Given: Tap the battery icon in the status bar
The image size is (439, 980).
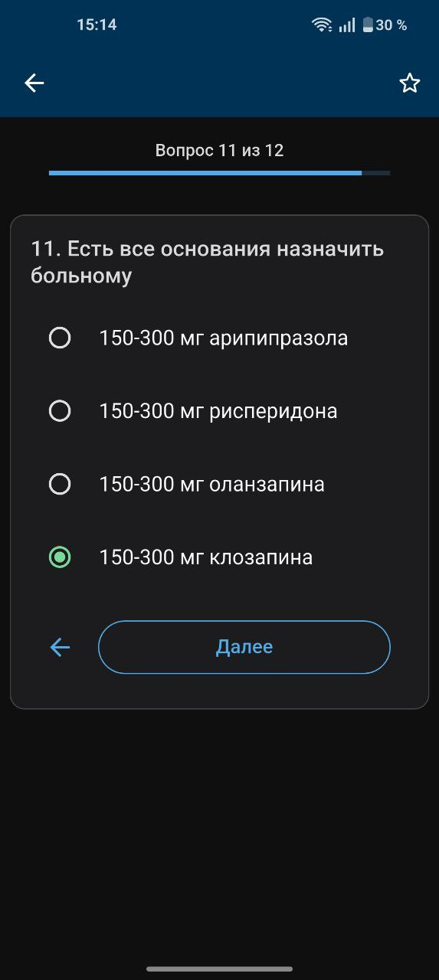Looking at the screenshot, I should point(368,25).
